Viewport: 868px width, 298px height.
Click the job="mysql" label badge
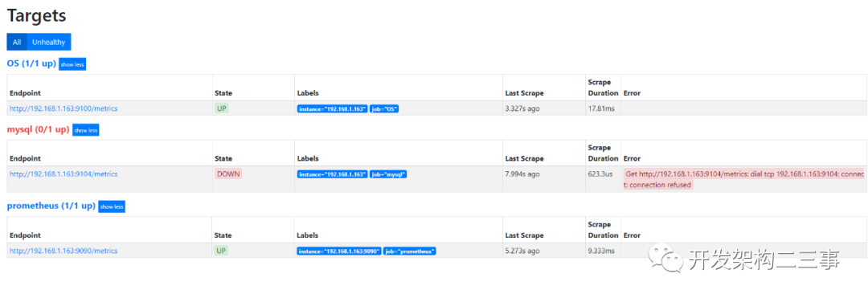click(389, 174)
